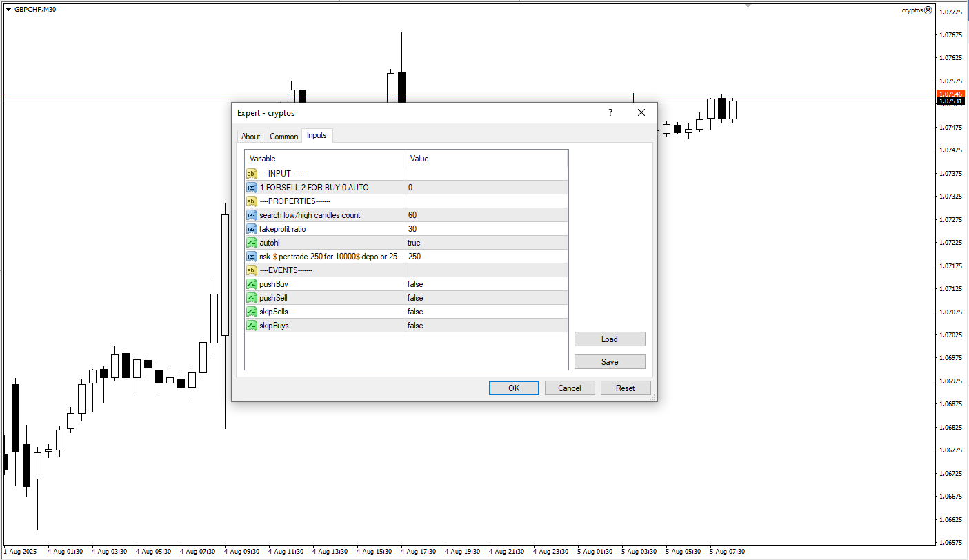The height and width of the screenshot is (560, 969).
Task: Toggle the pushSell false value
Action: pyautogui.click(x=486, y=298)
